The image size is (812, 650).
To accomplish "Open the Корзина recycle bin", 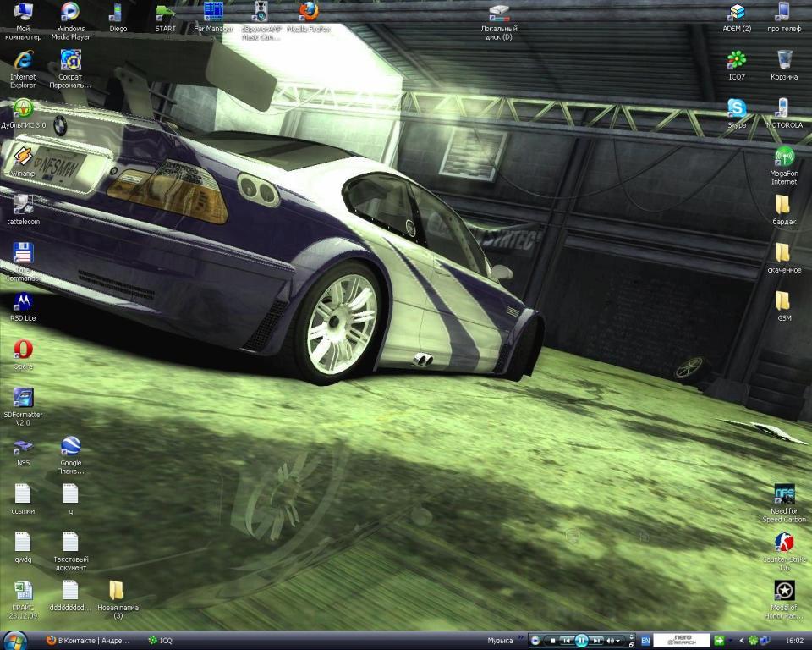I will [784, 65].
